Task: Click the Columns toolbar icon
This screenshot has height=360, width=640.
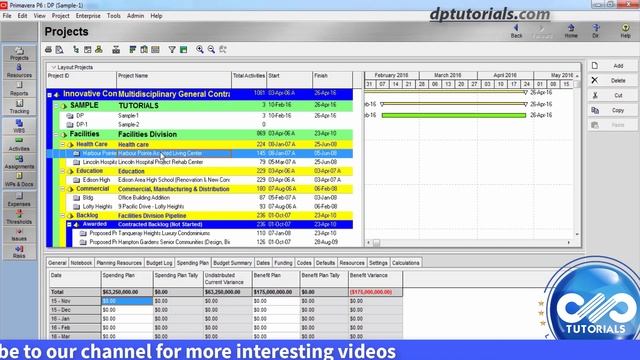Action: tap(144, 49)
